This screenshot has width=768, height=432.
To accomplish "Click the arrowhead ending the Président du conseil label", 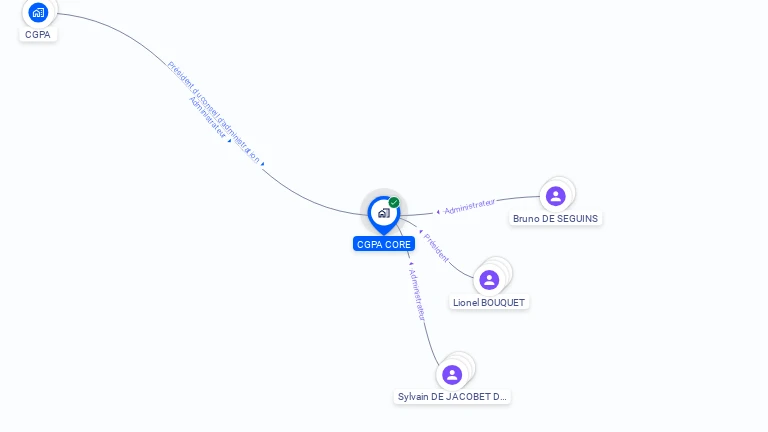I will (263, 164).
